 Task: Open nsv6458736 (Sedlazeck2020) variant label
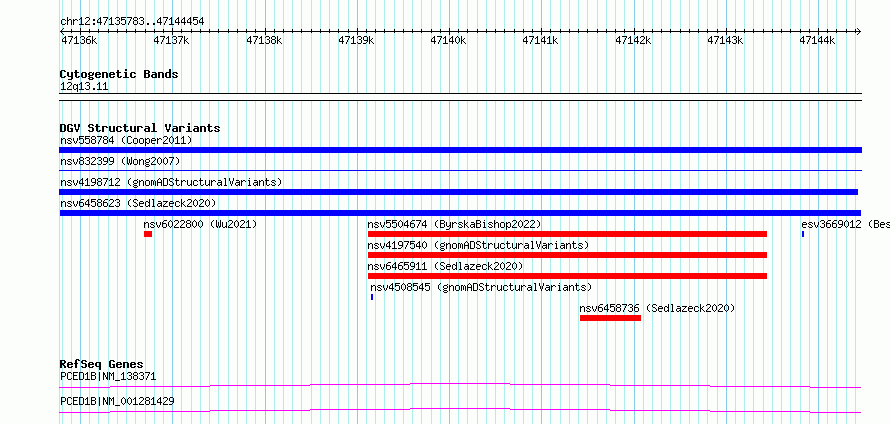point(657,308)
